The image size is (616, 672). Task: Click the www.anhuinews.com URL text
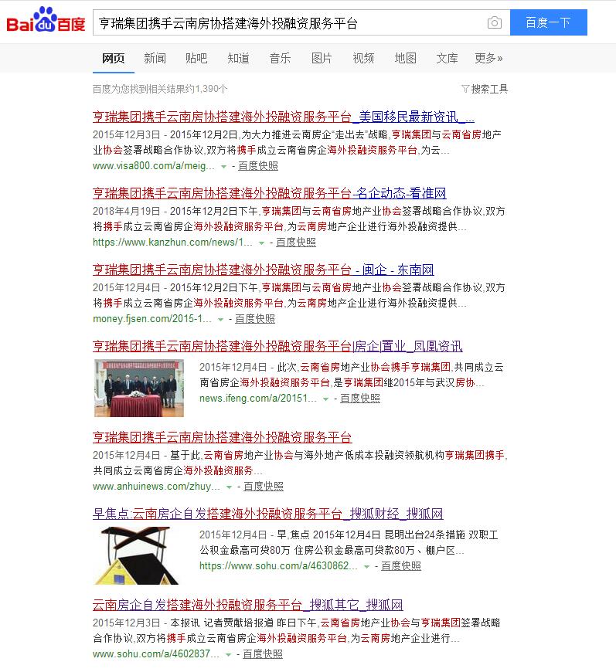click(x=157, y=487)
